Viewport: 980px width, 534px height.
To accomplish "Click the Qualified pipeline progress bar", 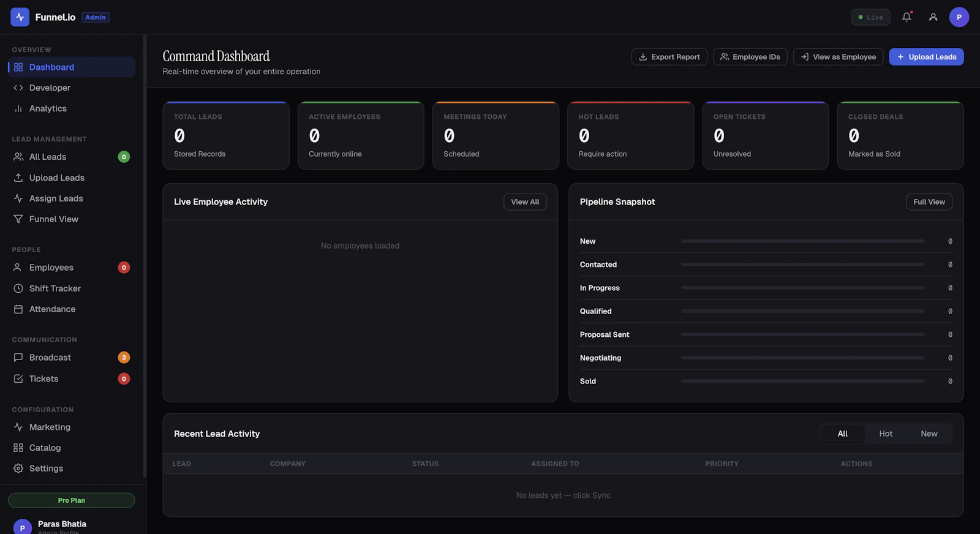I will click(x=802, y=311).
